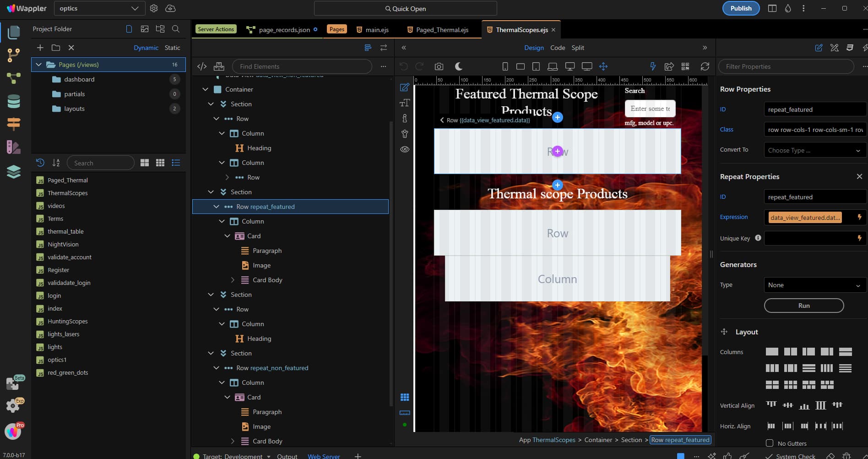
Task: Collapse the Pages (/views) tree node
Action: [39, 65]
